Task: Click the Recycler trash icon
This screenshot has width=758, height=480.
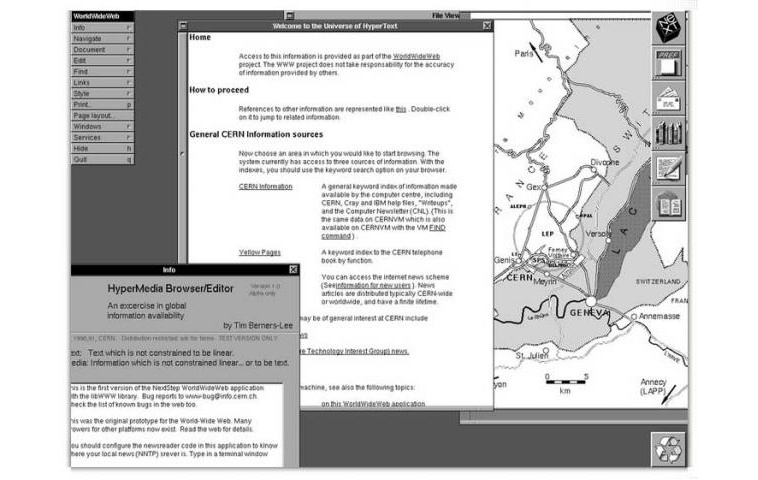Action: point(669,450)
